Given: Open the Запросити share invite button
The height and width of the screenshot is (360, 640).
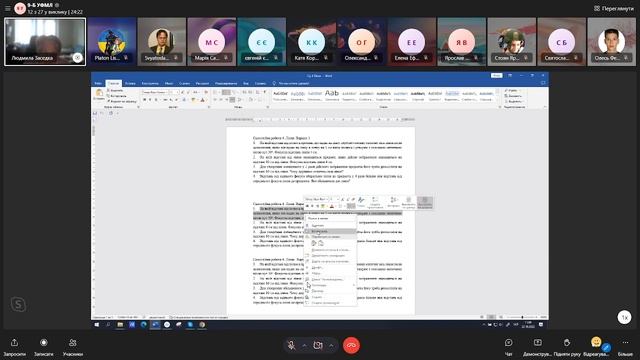Looking at the screenshot, I should pyautogui.click(x=14, y=347).
